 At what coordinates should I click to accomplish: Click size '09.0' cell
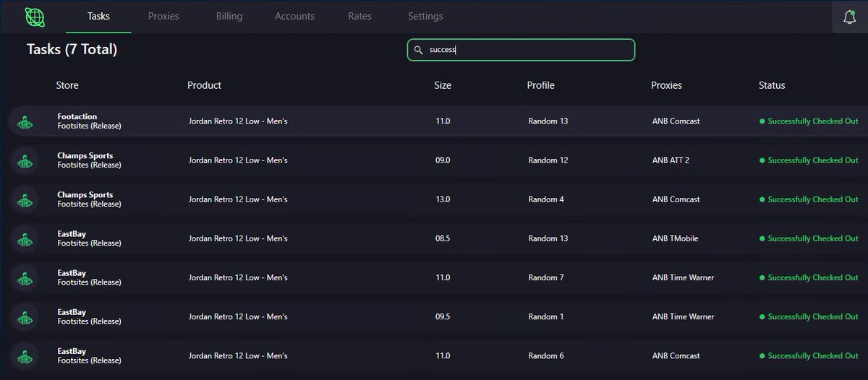tap(443, 160)
